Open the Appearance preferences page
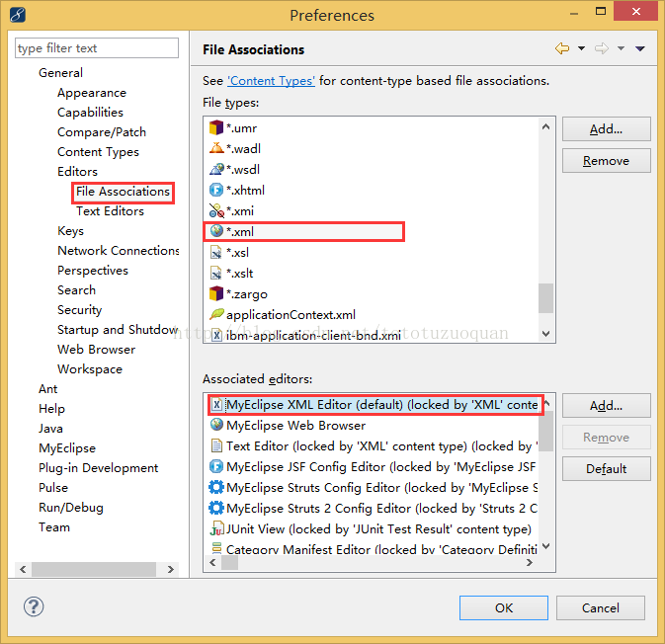The height and width of the screenshot is (644, 665). click(x=92, y=93)
